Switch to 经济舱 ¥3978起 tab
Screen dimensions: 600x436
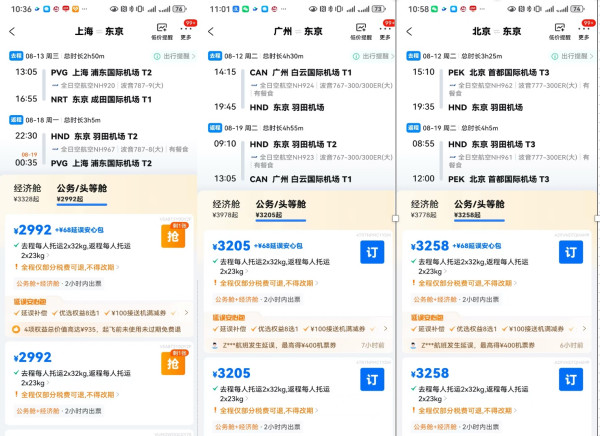coord(226,209)
